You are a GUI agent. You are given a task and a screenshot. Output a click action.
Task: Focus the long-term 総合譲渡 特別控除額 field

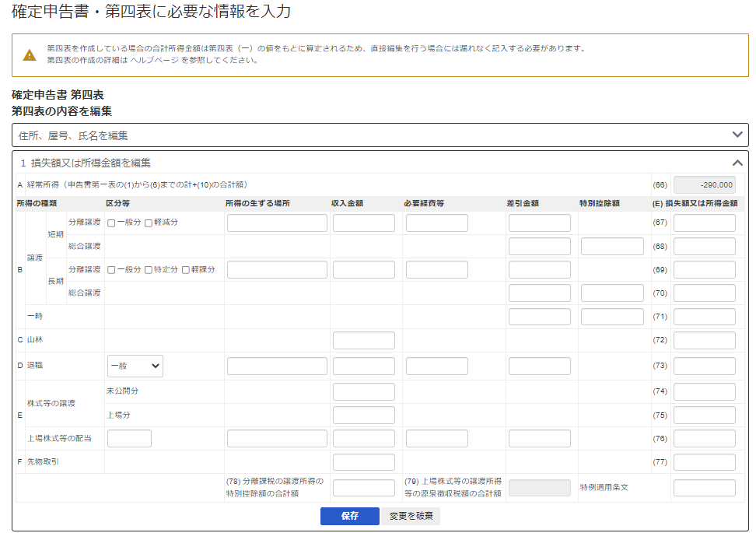612,293
